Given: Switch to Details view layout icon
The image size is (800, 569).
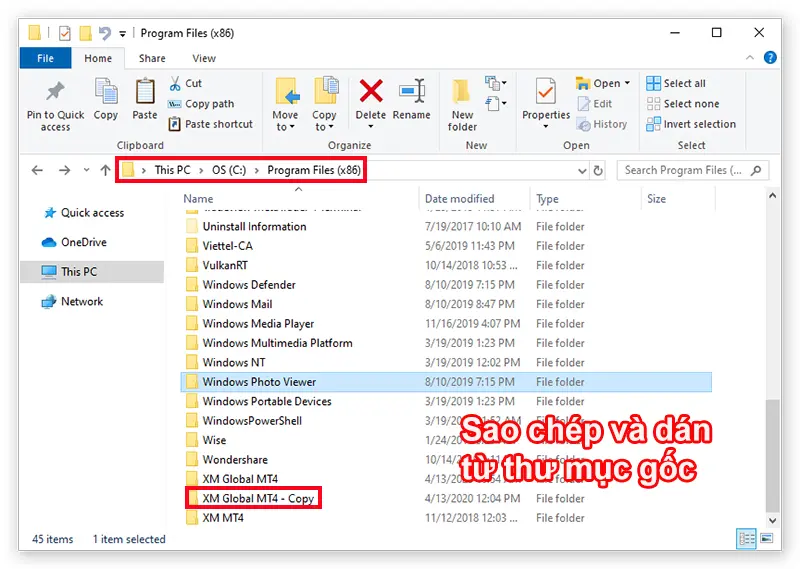Looking at the screenshot, I should (746, 539).
